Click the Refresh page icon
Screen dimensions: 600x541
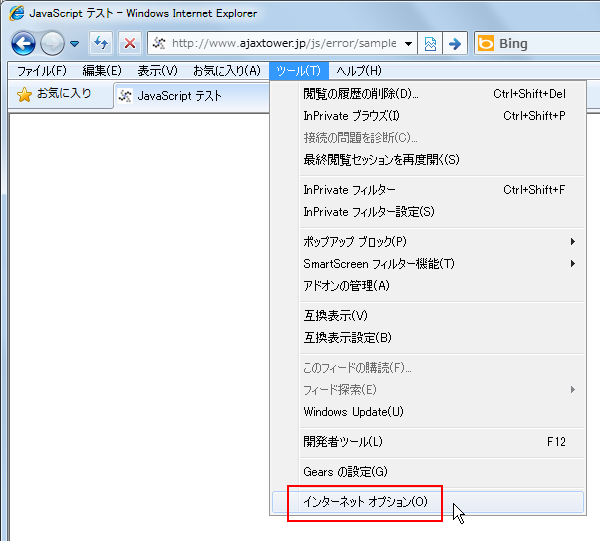click(101, 43)
